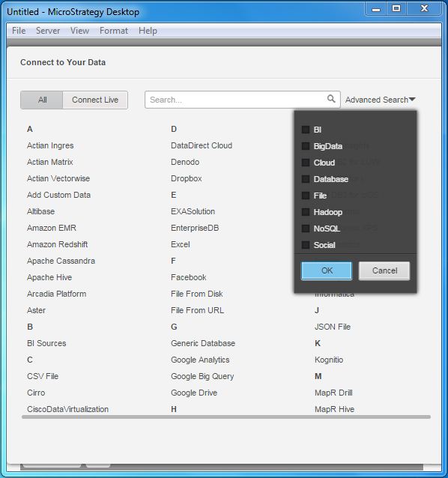Choose EnterpriseDB

(x=195, y=228)
